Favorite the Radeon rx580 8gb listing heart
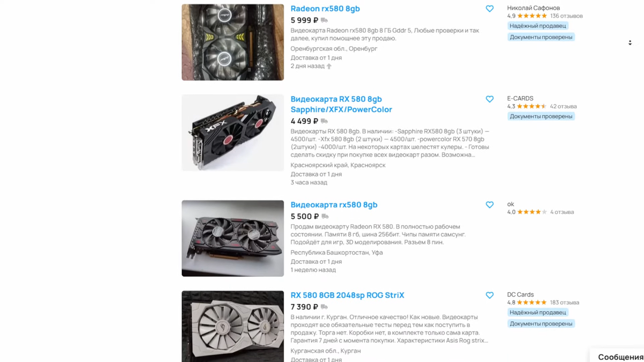This screenshot has height=362, width=644. [x=489, y=9]
